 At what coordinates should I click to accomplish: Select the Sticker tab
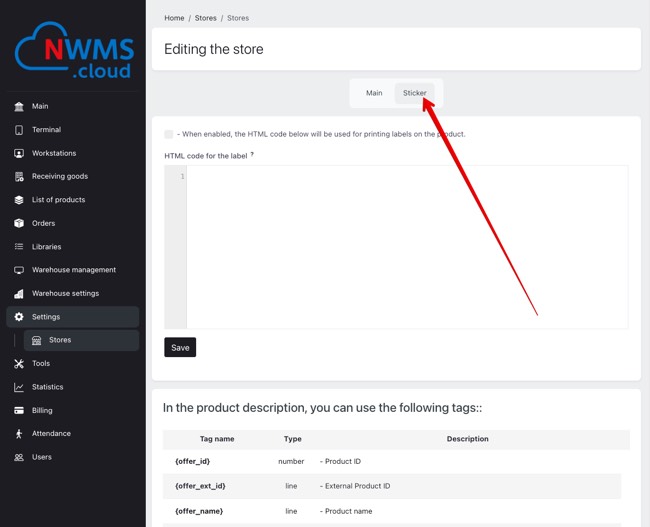414,93
